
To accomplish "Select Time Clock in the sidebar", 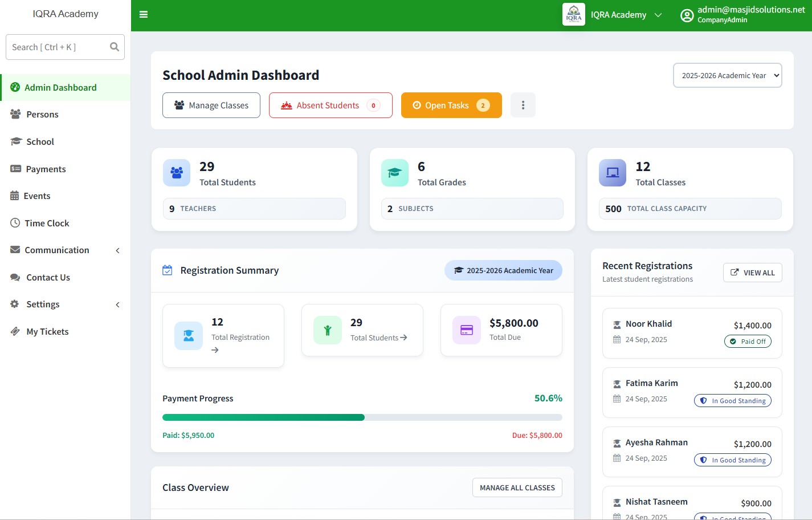I will (x=66, y=223).
